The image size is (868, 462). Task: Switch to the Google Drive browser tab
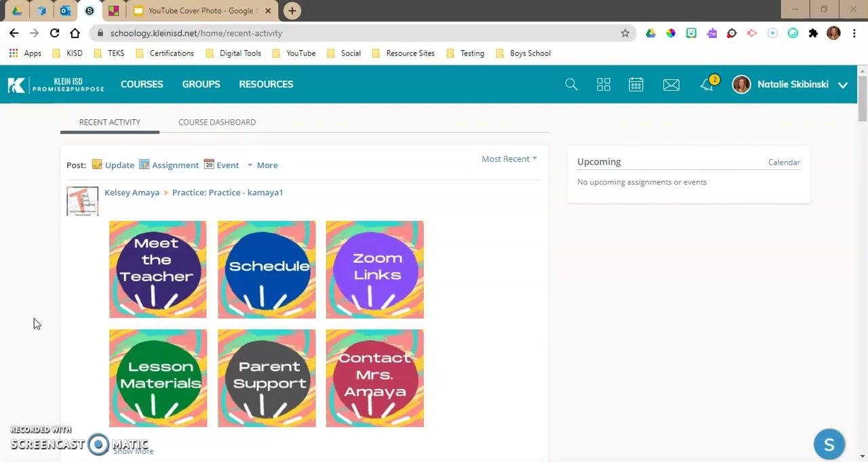click(17, 11)
